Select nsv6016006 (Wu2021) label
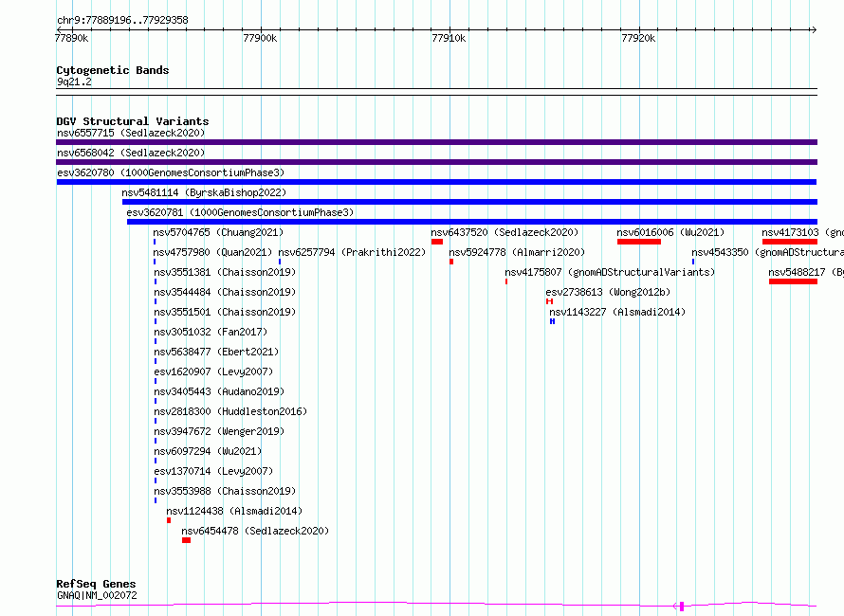The image size is (844, 616). [x=670, y=232]
